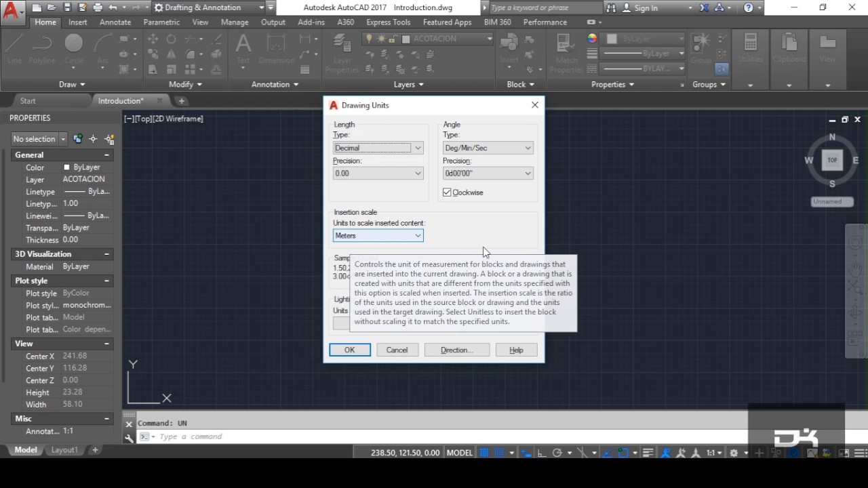The image size is (868, 488).
Task: Click the binoculars search icon
Action: click(x=611, y=8)
